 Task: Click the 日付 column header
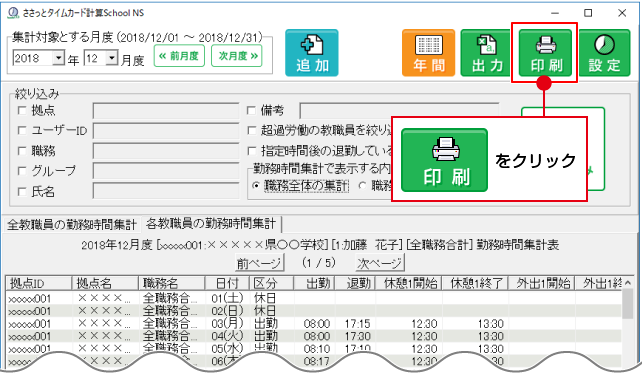tap(227, 283)
